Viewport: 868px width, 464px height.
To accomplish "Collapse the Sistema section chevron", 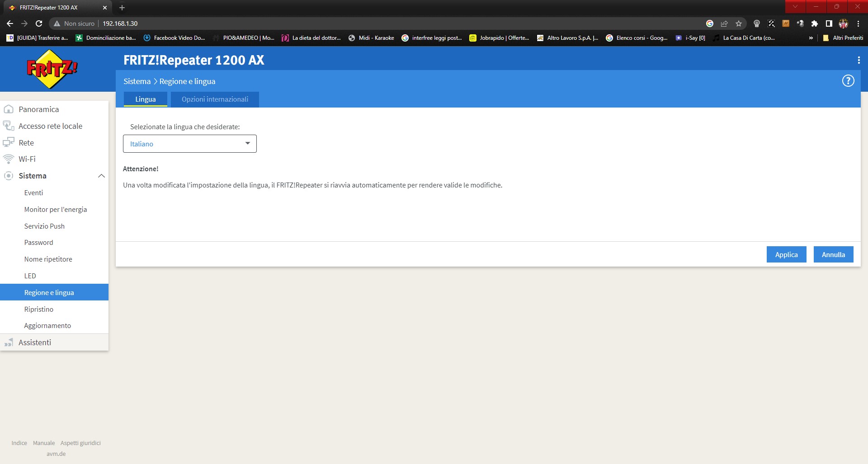I will pyautogui.click(x=101, y=176).
